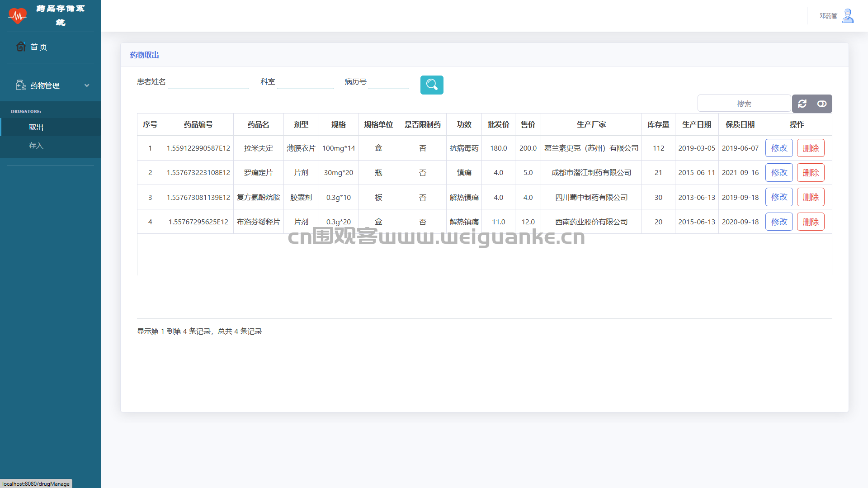Click the 搜索 table search box
868x488 pixels.
744,104
